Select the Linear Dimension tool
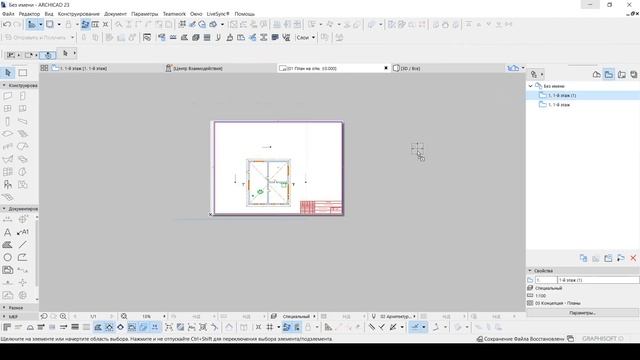Screen dimensions: 640x360 tap(8, 220)
